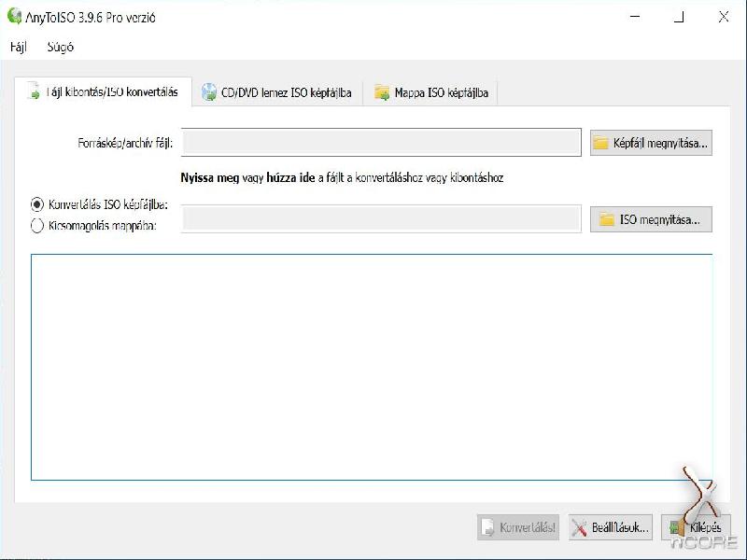Click the document icon on Konvertálás! button
The width and height of the screenshot is (747, 560).
[x=487, y=527]
